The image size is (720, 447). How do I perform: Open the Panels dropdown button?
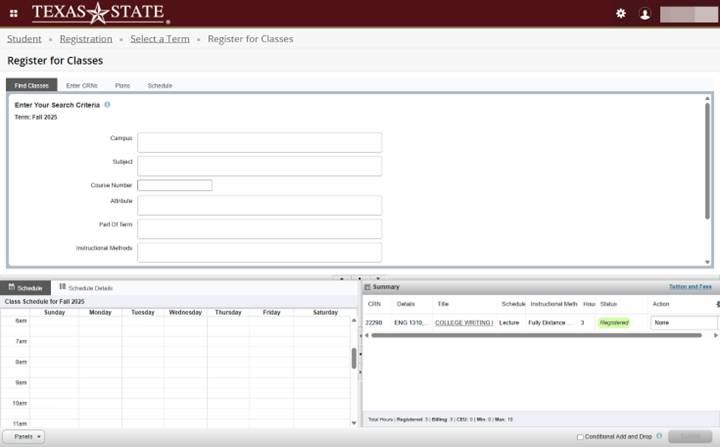[x=24, y=437]
